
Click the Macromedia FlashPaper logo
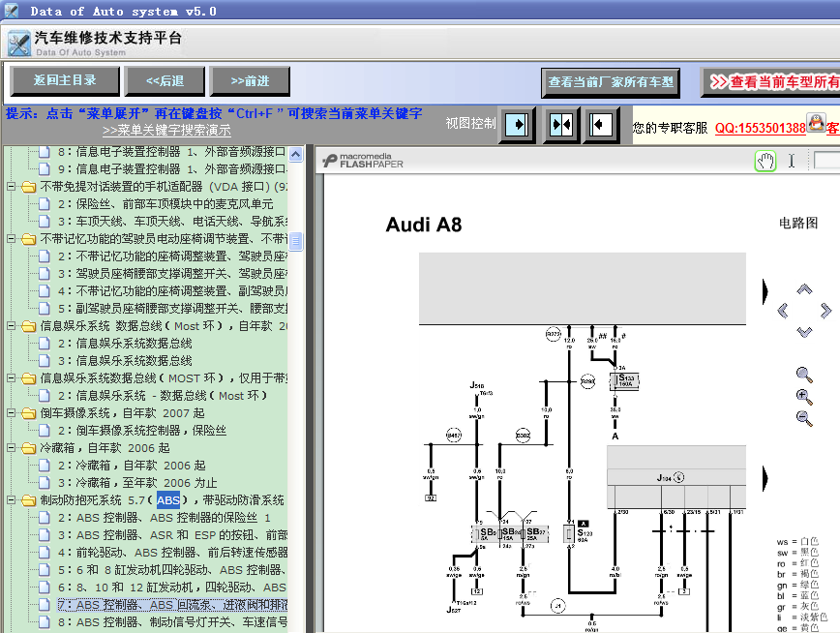(x=363, y=161)
